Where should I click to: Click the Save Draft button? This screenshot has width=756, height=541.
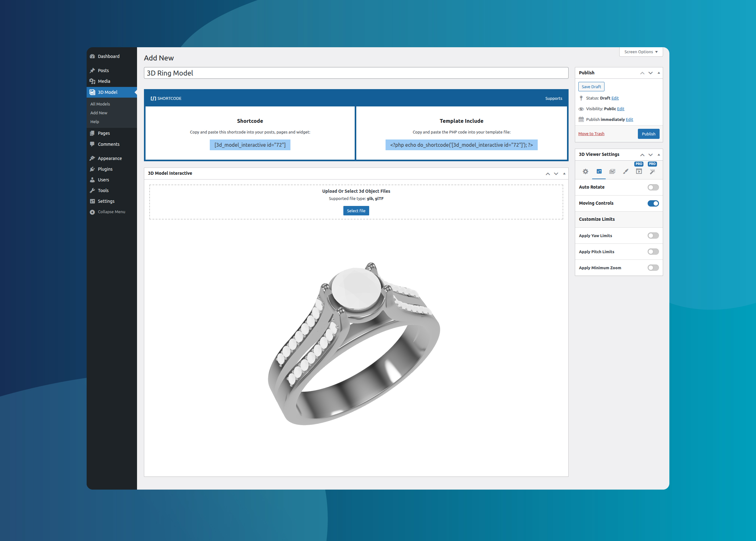point(591,86)
